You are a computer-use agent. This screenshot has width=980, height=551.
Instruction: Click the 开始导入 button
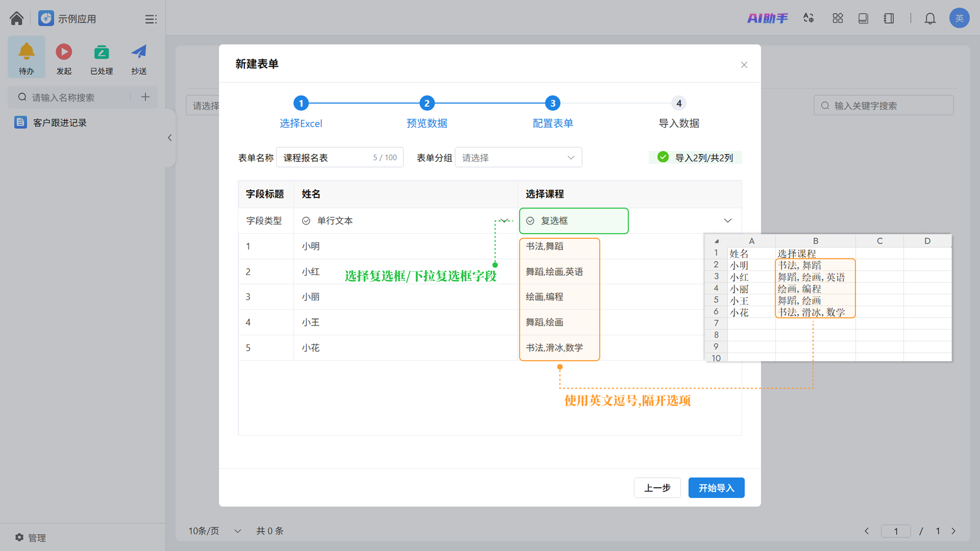tap(716, 487)
